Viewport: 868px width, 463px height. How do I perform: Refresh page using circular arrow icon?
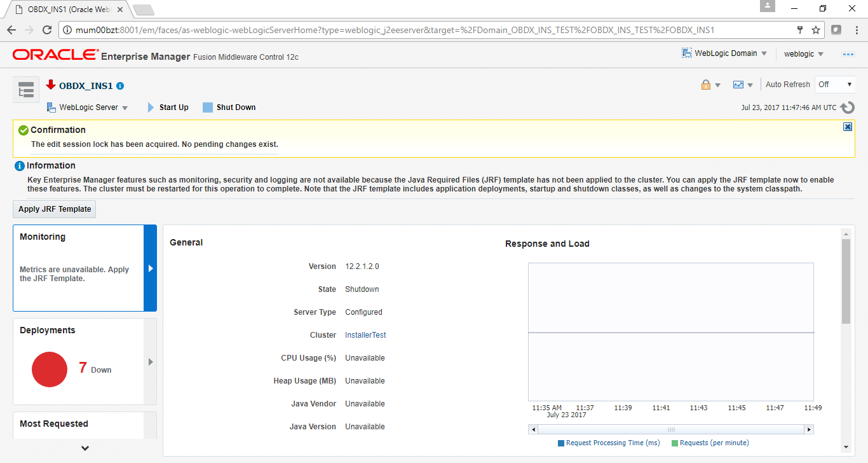point(848,107)
